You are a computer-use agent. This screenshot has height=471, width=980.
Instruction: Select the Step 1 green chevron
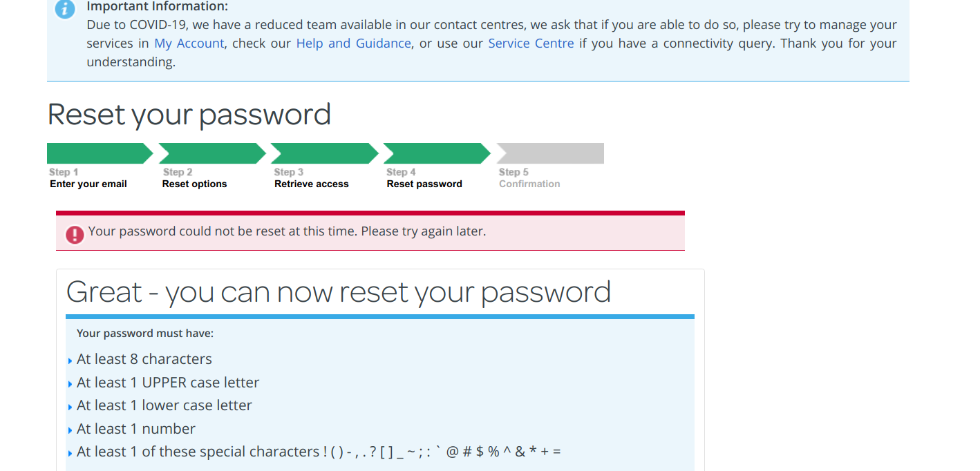click(97, 153)
